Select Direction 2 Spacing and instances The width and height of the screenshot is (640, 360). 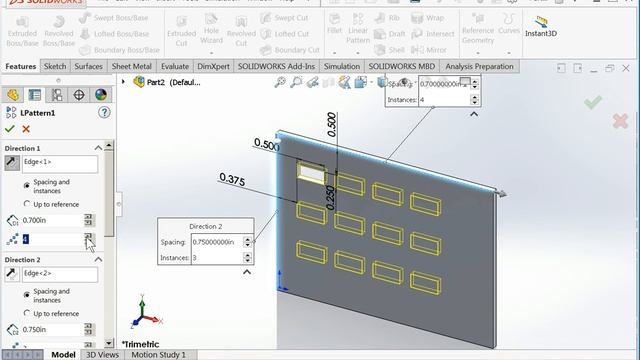click(27, 295)
